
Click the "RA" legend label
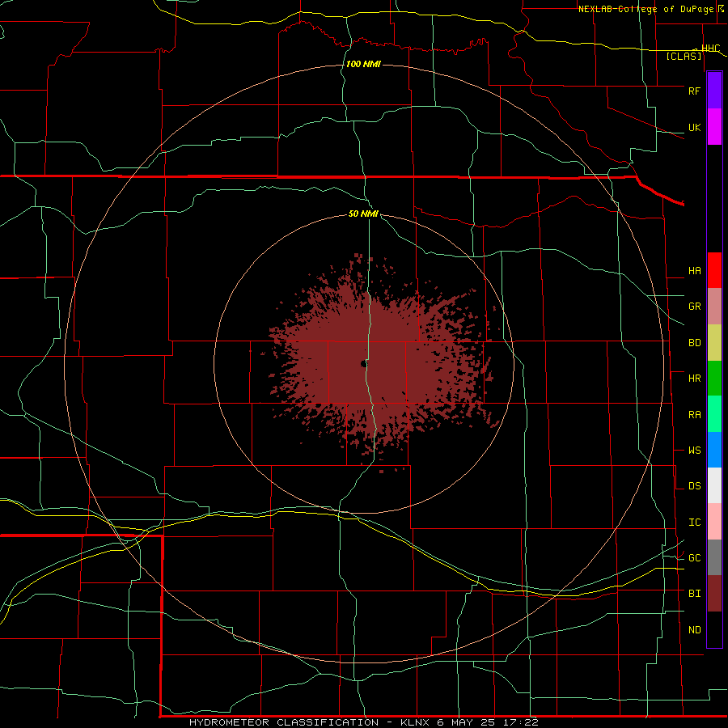click(x=694, y=415)
